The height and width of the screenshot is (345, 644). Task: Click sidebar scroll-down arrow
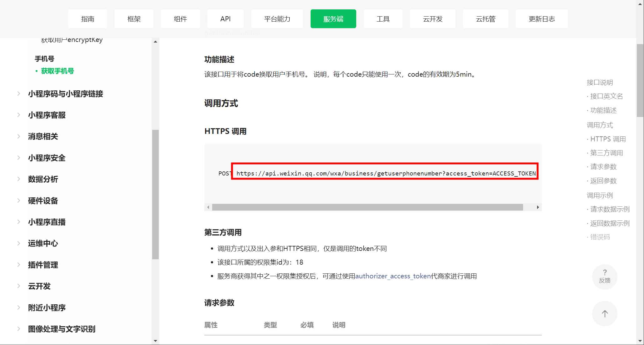click(x=155, y=341)
